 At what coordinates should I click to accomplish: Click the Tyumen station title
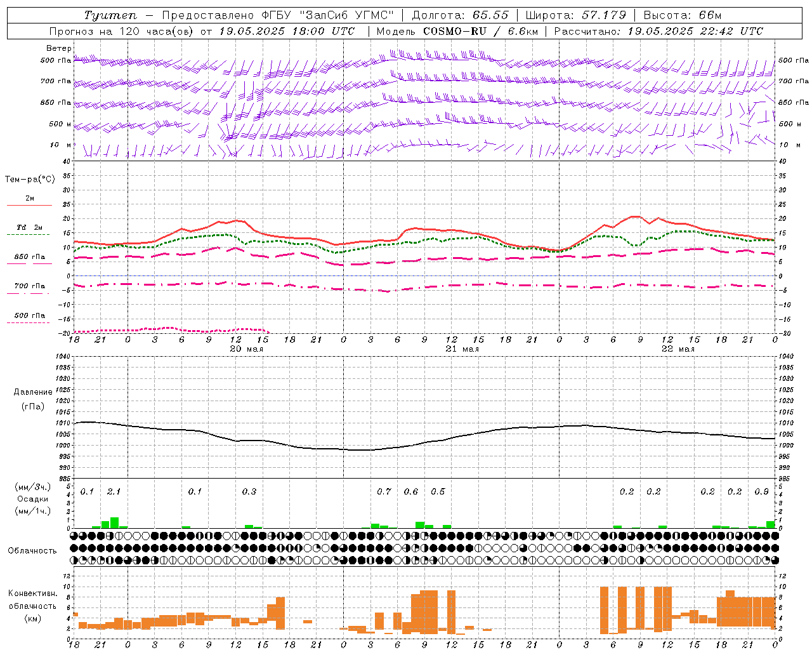(x=110, y=15)
